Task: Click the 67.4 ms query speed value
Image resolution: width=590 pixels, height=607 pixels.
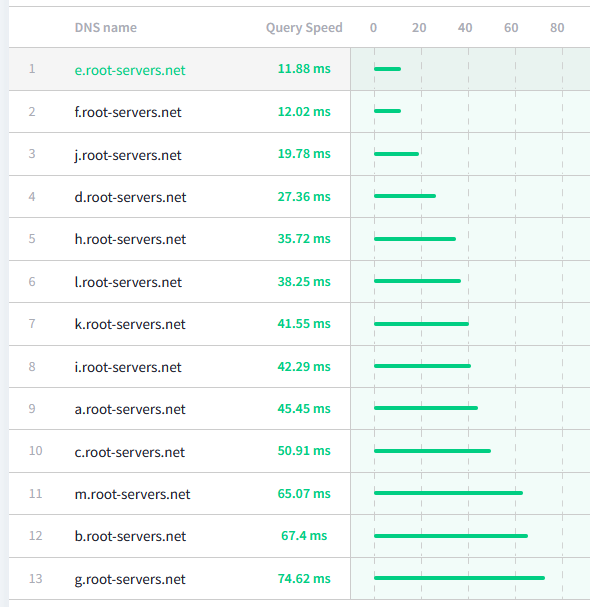Action: point(304,536)
